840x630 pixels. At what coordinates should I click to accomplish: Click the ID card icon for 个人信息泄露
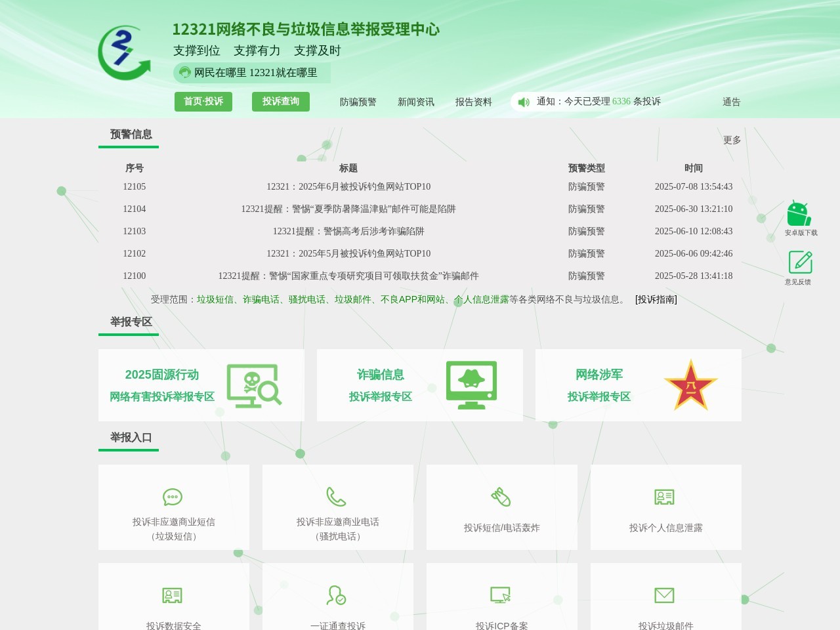[665, 497]
